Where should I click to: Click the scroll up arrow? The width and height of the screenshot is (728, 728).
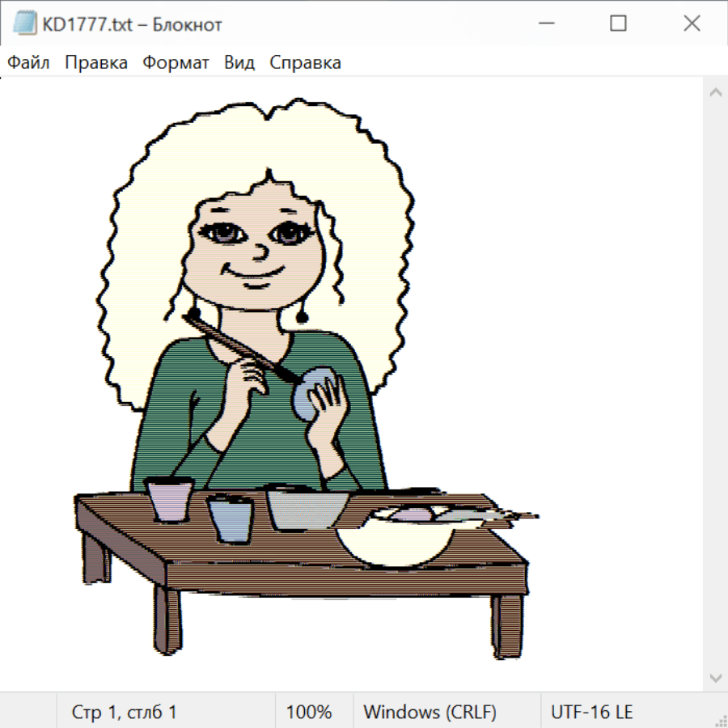pyautogui.click(x=715, y=93)
